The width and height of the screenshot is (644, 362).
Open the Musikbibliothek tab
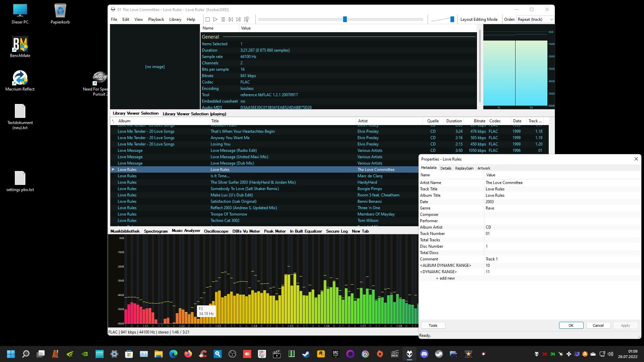[x=125, y=231]
